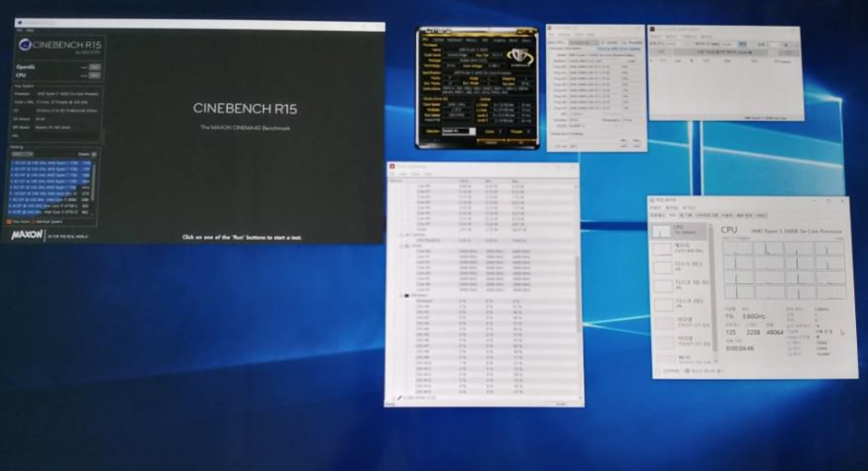This screenshot has width=868, height=471.
Task: Switch to the 서비스 tab in Task Manager
Action: point(762,215)
